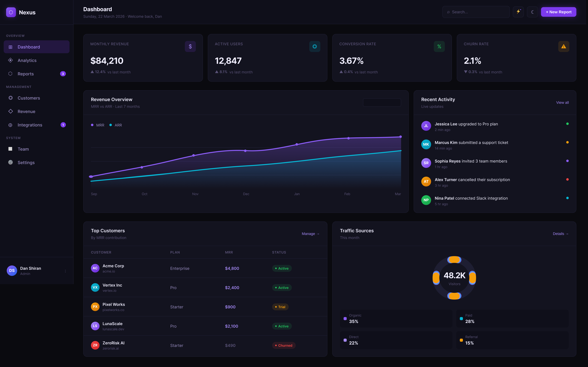This screenshot has height=367, width=588.
Task: Click the New Report button
Action: pyautogui.click(x=558, y=12)
